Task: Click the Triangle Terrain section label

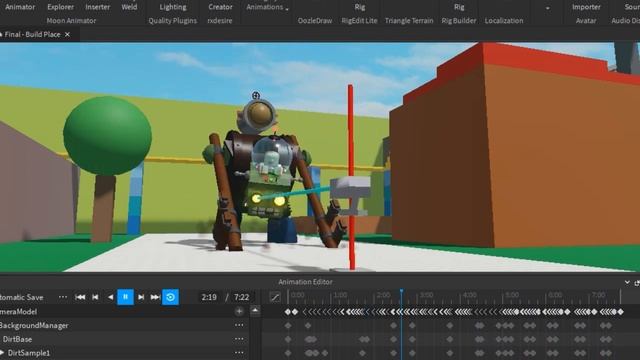Action: coord(409,20)
